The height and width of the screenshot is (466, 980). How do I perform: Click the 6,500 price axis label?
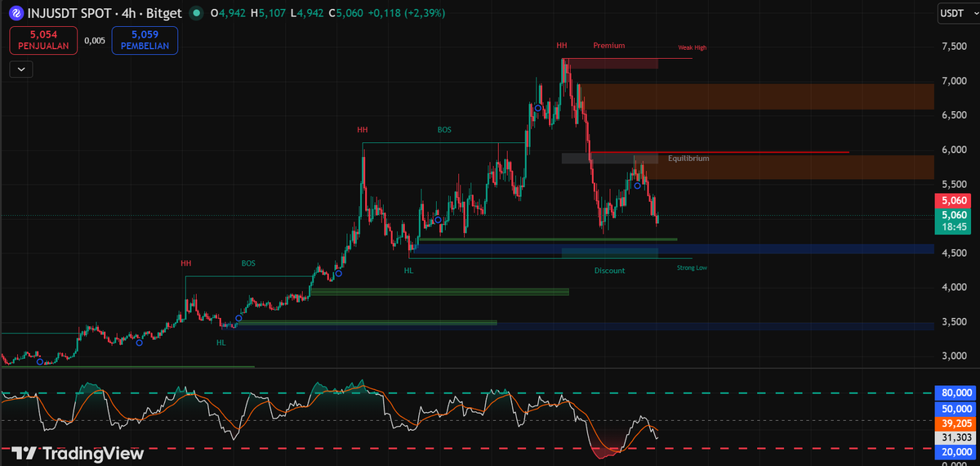pos(953,115)
